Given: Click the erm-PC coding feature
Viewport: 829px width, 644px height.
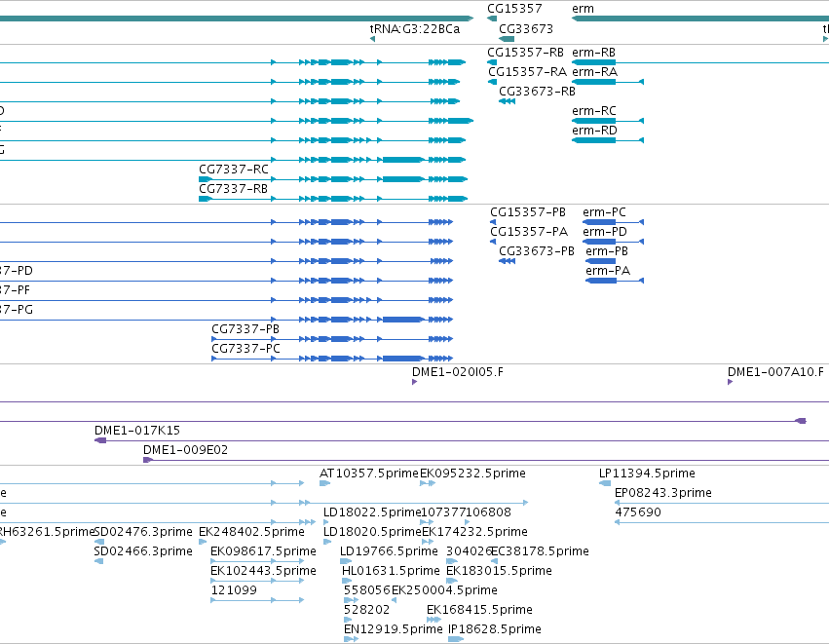Looking at the screenshot, I should pyautogui.click(x=613, y=222).
